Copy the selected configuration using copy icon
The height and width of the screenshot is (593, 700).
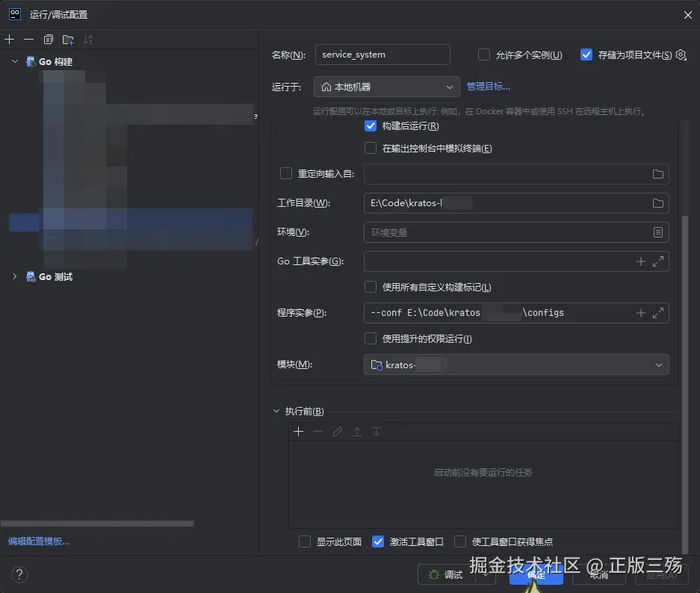coord(46,39)
